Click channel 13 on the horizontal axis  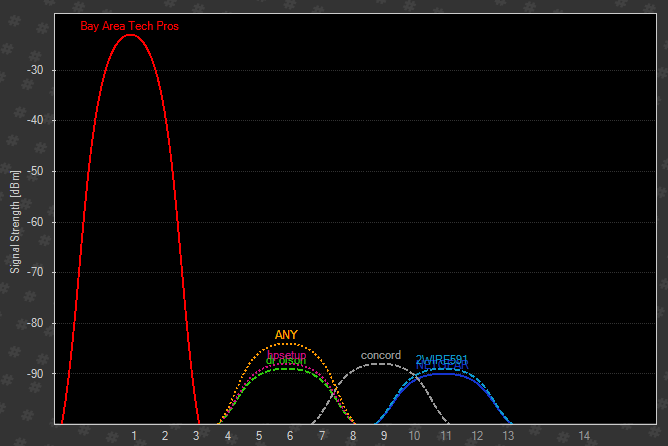pyautogui.click(x=508, y=436)
